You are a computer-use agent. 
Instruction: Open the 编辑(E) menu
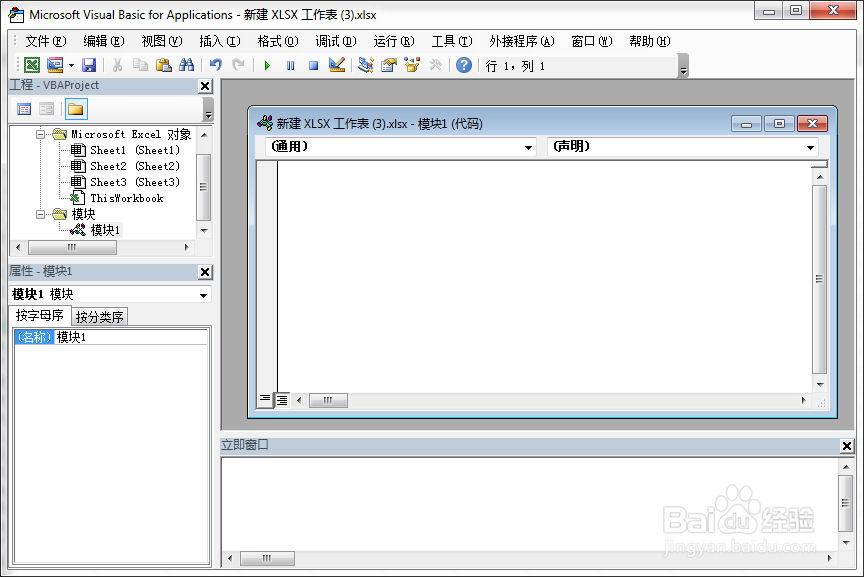tap(104, 41)
